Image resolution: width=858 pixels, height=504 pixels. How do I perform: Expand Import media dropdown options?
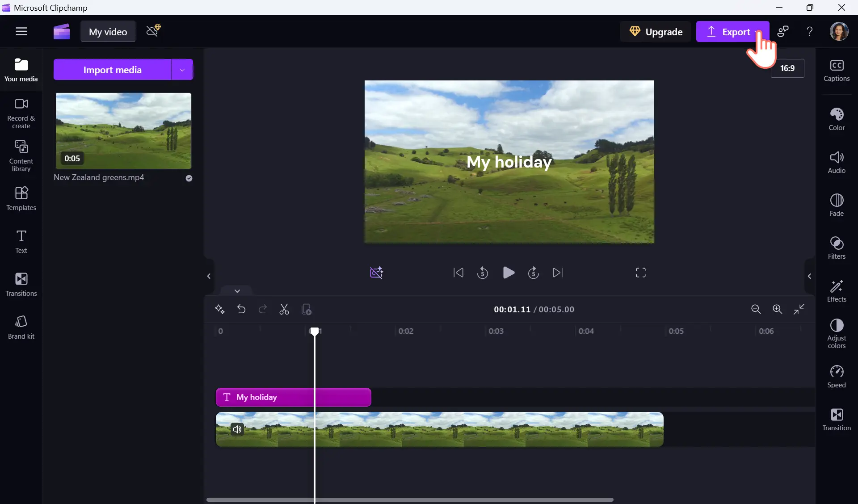coord(182,70)
